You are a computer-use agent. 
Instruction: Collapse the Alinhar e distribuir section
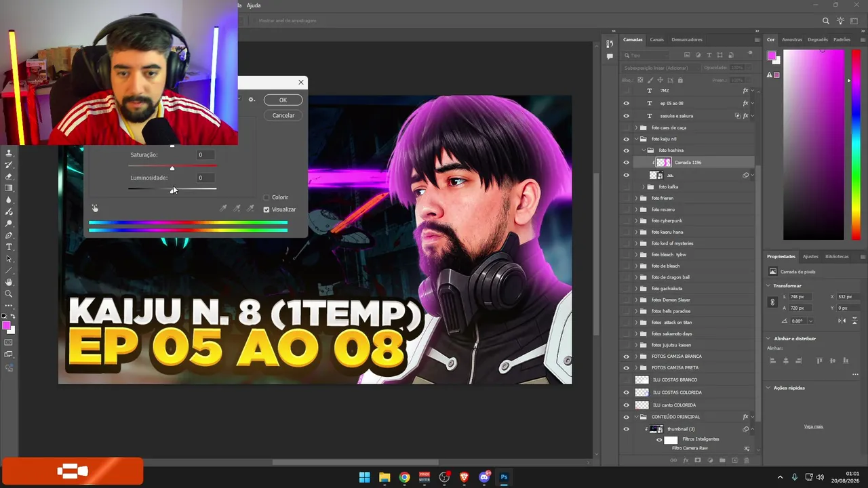pyautogui.click(x=768, y=338)
